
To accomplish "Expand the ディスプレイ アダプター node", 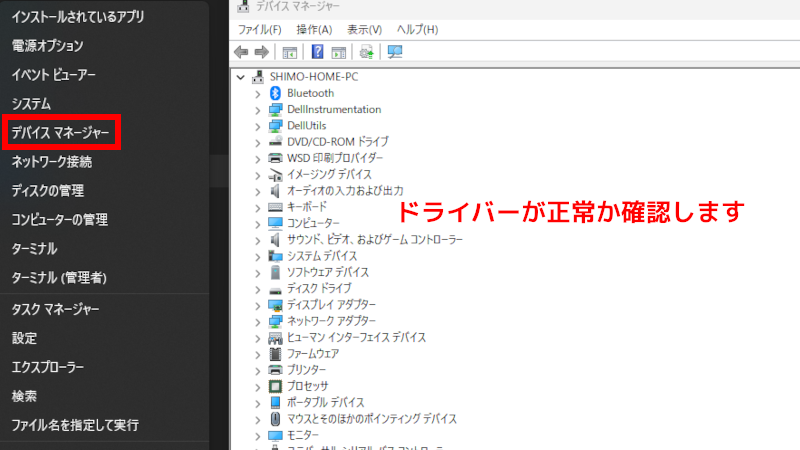I will pyautogui.click(x=257, y=305).
